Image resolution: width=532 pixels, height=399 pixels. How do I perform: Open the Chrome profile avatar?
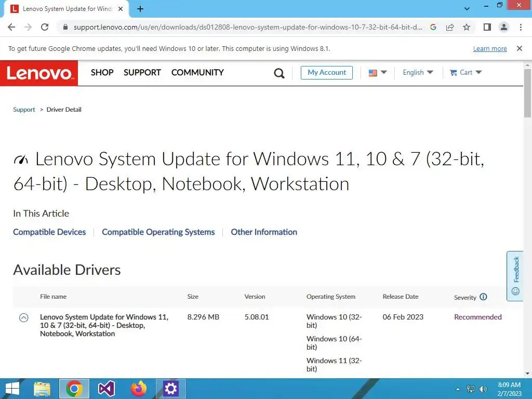504,27
